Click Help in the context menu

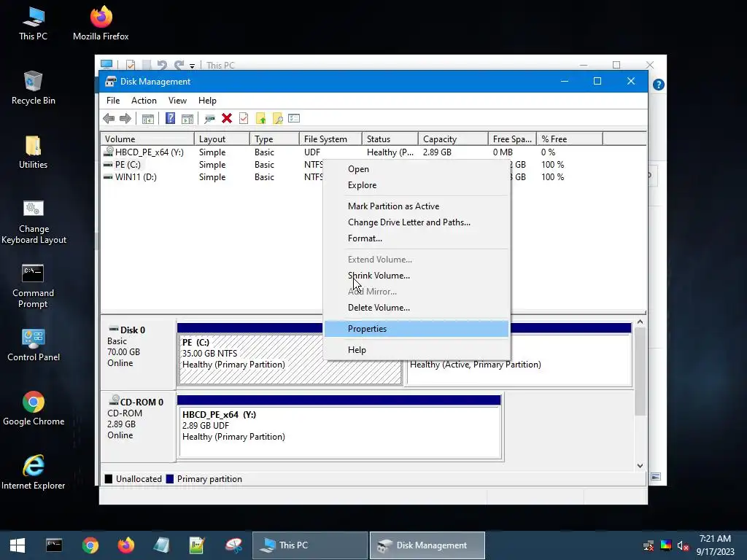[x=417, y=350]
